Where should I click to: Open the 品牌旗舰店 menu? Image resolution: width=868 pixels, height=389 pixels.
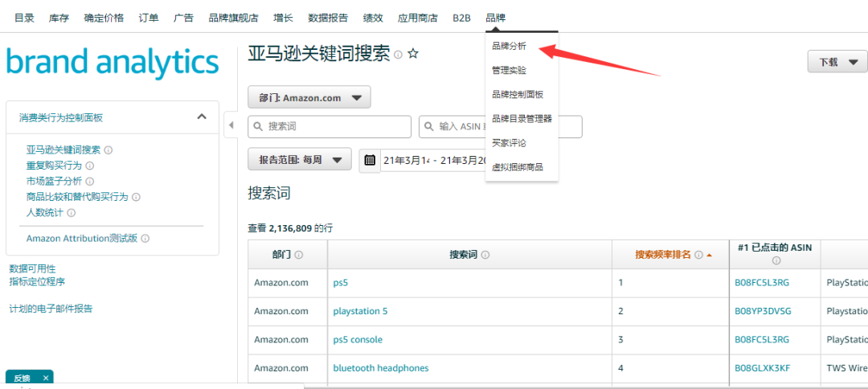coord(234,18)
